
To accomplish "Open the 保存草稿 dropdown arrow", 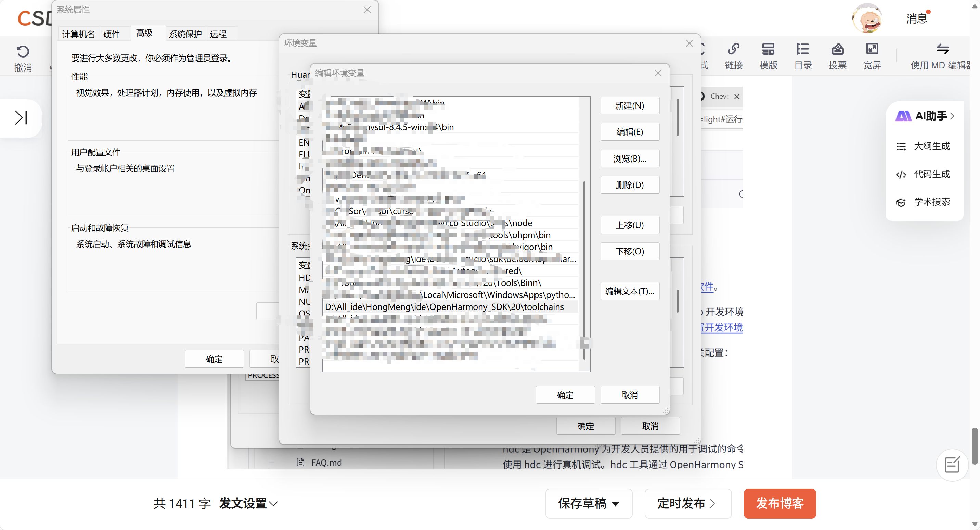I will click(615, 504).
